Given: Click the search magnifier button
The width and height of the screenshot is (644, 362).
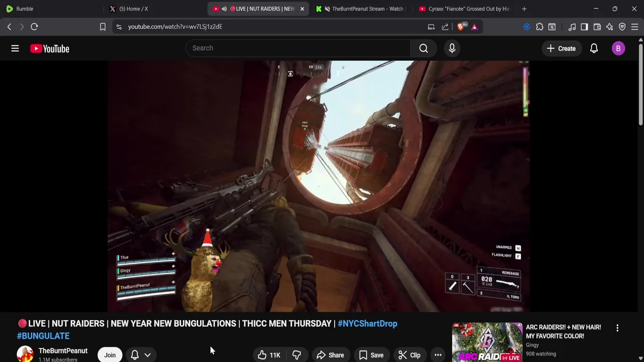Looking at the screenshot, I should point(424,48).
